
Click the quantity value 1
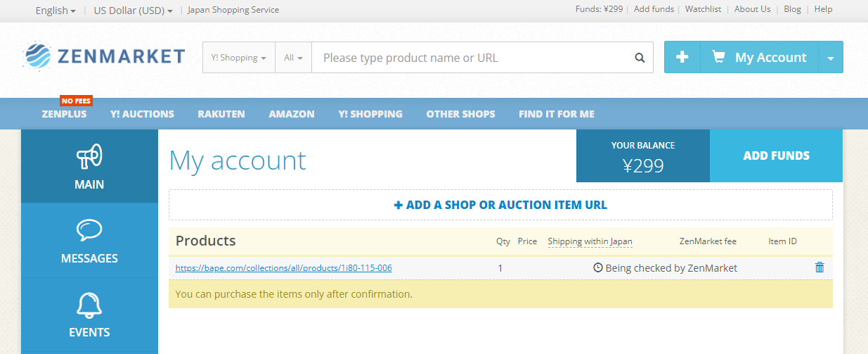point(500,268)
